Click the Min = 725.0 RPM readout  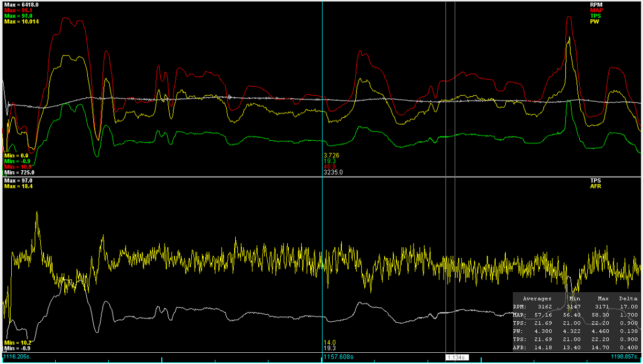pyautogui.click(x=19, y=172)
